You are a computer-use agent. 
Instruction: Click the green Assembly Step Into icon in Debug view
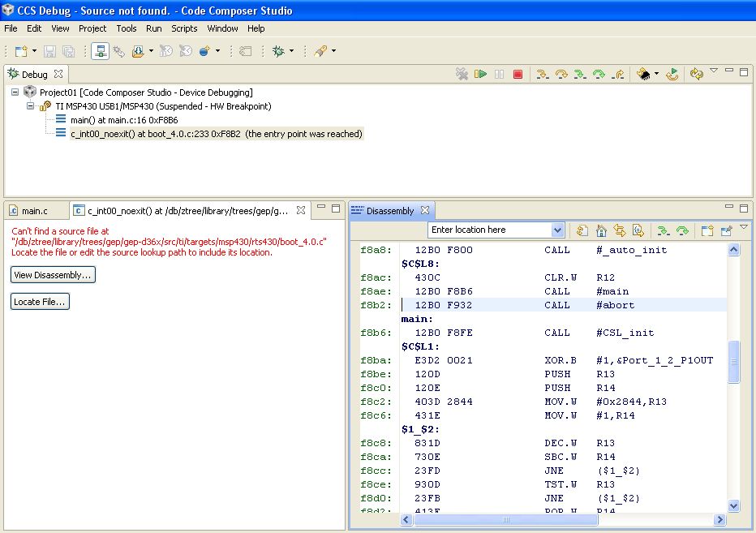point(580,75)
